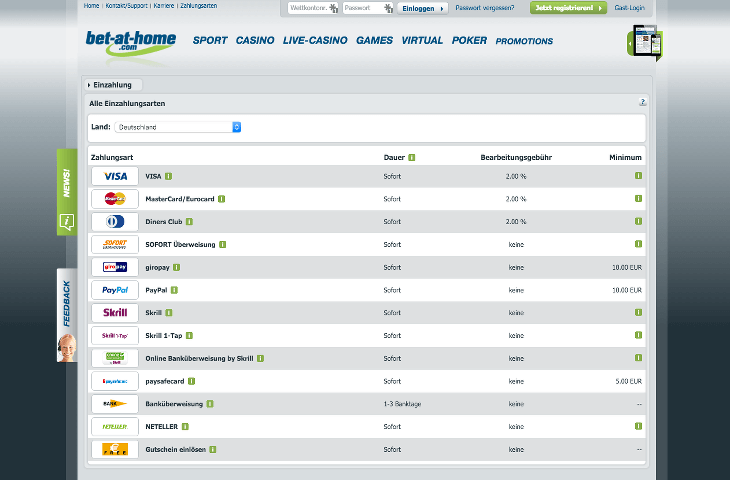Click the Gutschein free voucher logo
Screen dimensions: 730x480
pyautogui.click(x=115, y=449)
